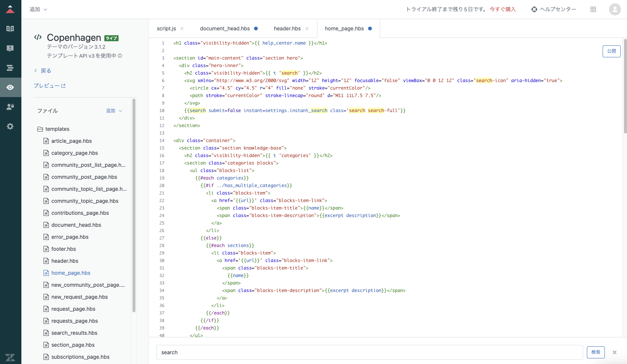Switch to the document_head.hbs tab

[x=225, y=28]
